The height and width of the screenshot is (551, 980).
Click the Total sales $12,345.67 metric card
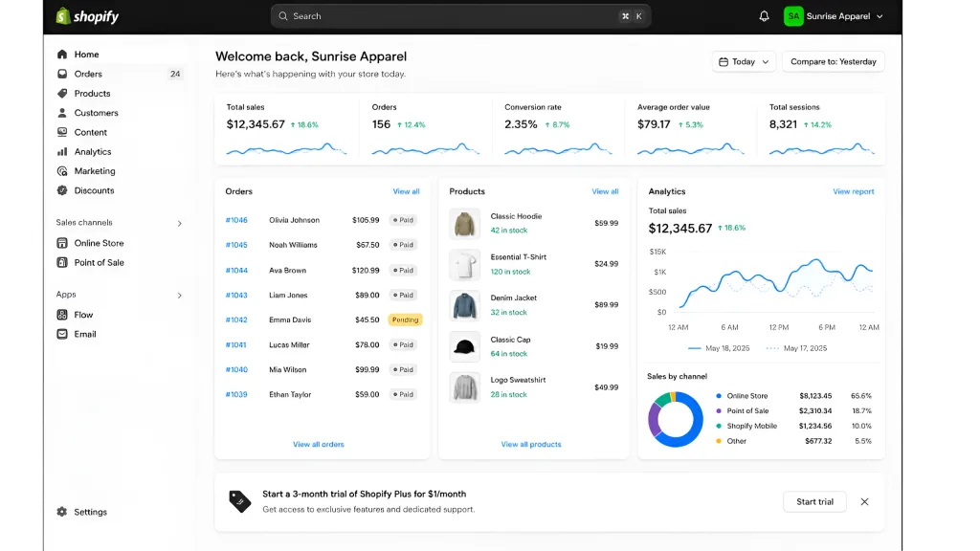click(287, 129)
